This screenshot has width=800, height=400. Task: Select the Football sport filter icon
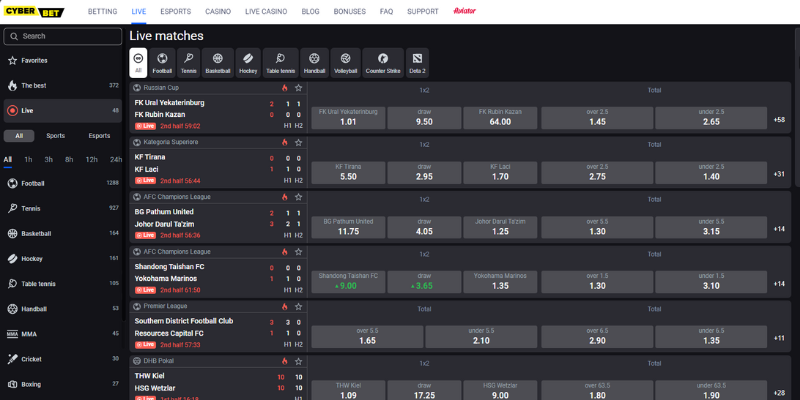pyautogui.click(x=162, y=63)
